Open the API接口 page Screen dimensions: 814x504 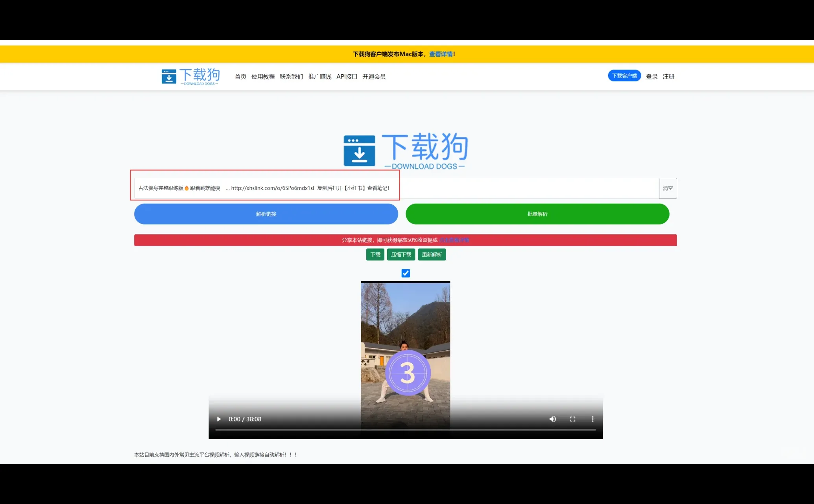pos(347,76)
